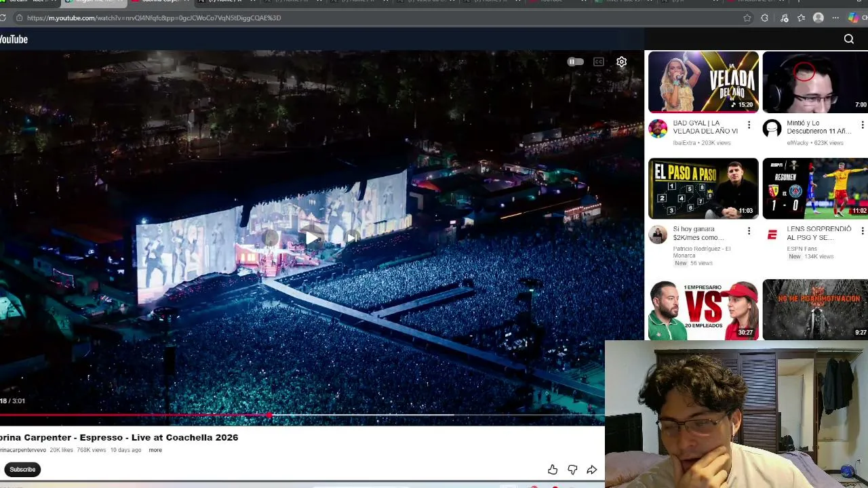
Task: Open the elWacky channel avatar
Action: [772, 129]
